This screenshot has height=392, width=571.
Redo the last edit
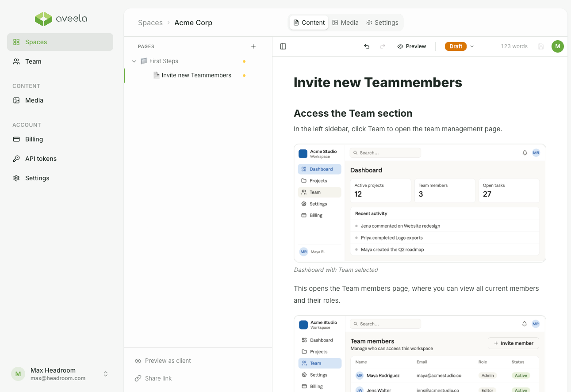coord(383,46)
